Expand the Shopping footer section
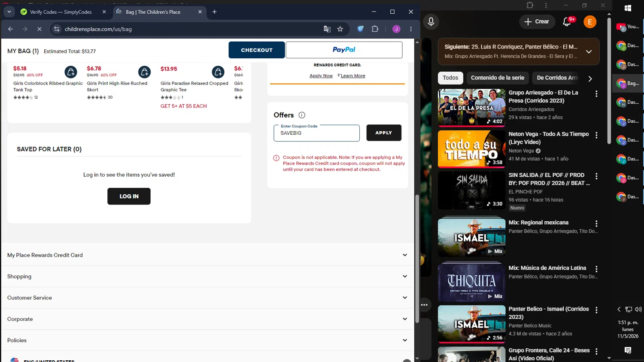This screenshot has height=362, width=644. 207,277
